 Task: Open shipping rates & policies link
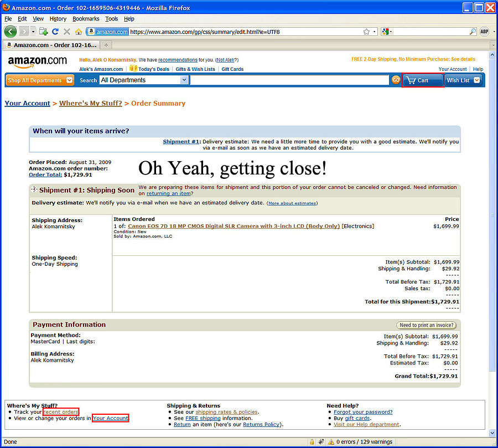(226, 412)
